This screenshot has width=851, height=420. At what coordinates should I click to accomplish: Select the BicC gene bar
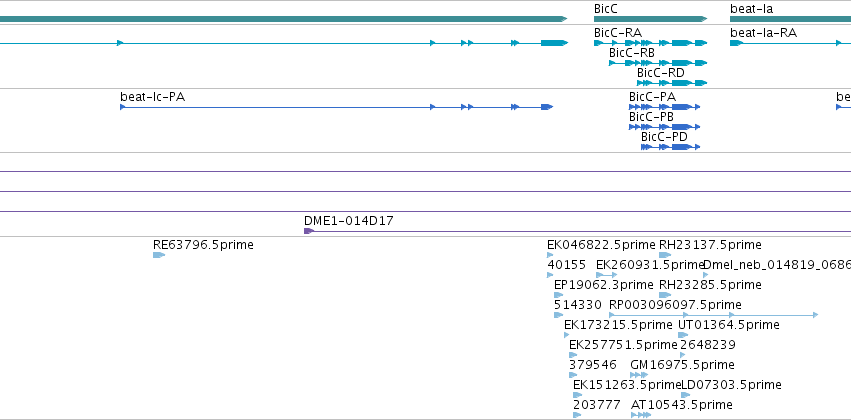pos(651,19)
